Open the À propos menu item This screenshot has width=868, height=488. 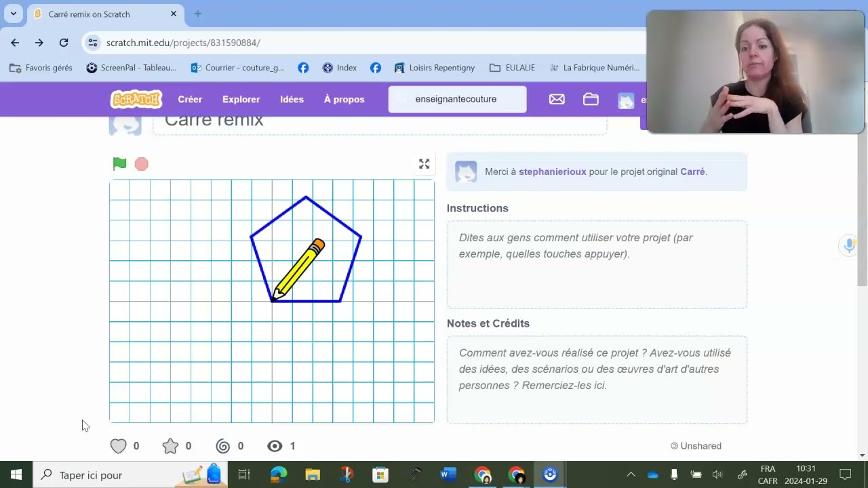tap(344, 99)
